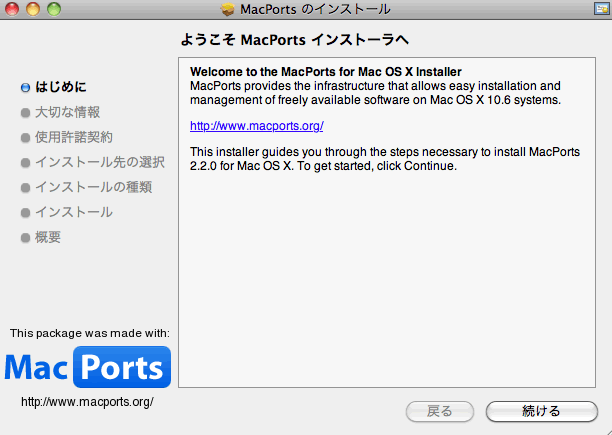Click the MacPorts logo image
The image size is (612, 435).
coord(88,367)
